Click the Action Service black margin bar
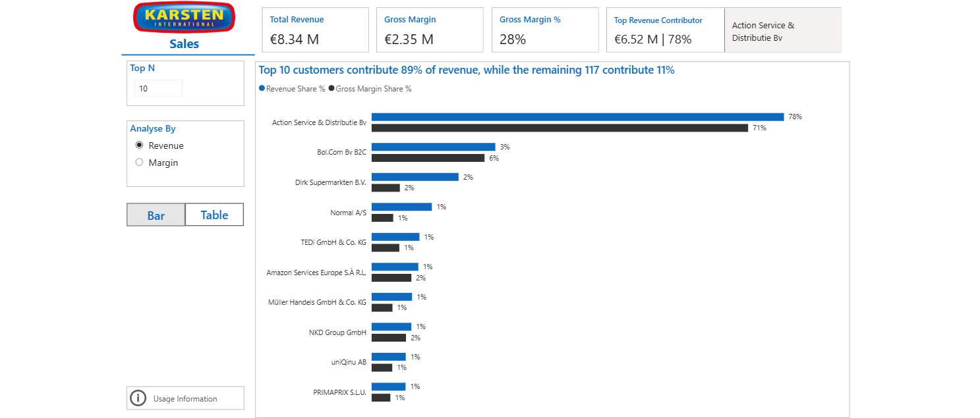 point(560,128)
